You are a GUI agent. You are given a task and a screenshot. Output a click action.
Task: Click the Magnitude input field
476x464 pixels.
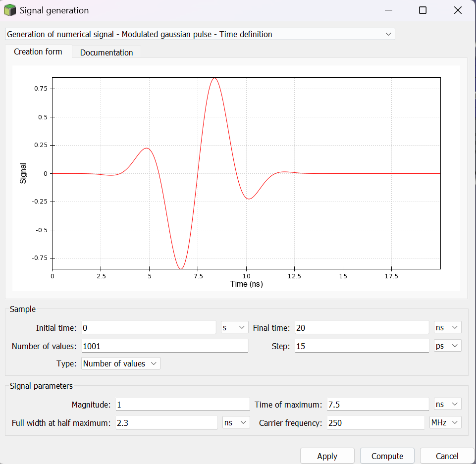(182, 405)
